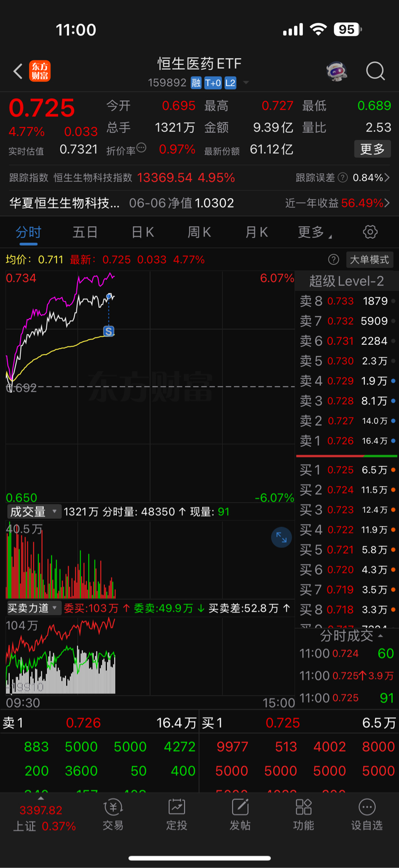Select 买1 0.725 order book row
This screenshot has height=868, width=399.
[347, 470]
